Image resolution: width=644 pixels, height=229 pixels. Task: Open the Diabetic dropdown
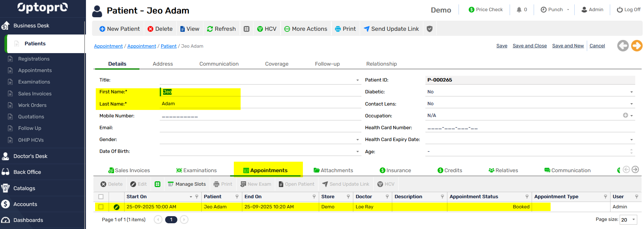pos(631,92)
